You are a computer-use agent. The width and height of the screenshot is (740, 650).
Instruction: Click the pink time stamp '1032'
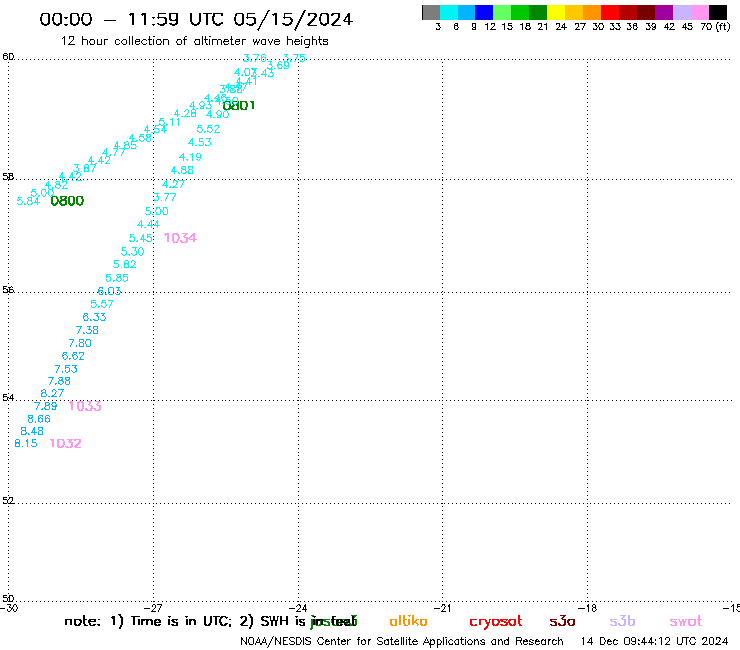click(x=66, y=444)
